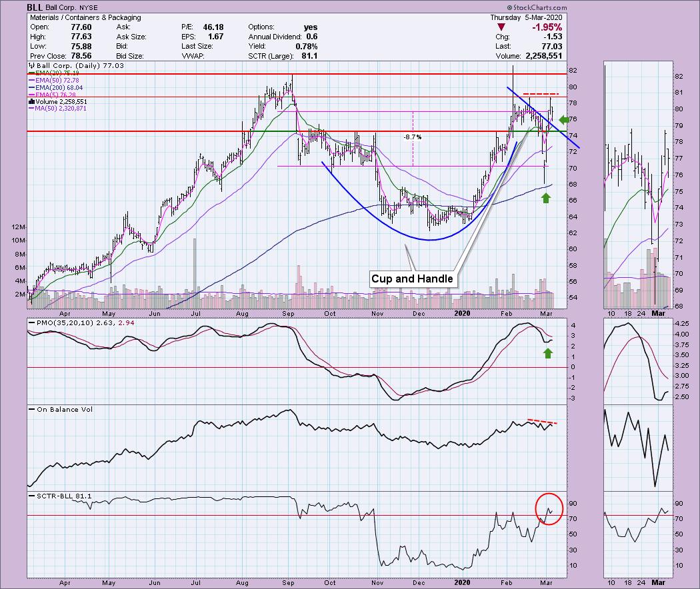
Task: Click the date Thursday 5-Mar-2020
Action: pyautogui.click(x=527, y=17)
